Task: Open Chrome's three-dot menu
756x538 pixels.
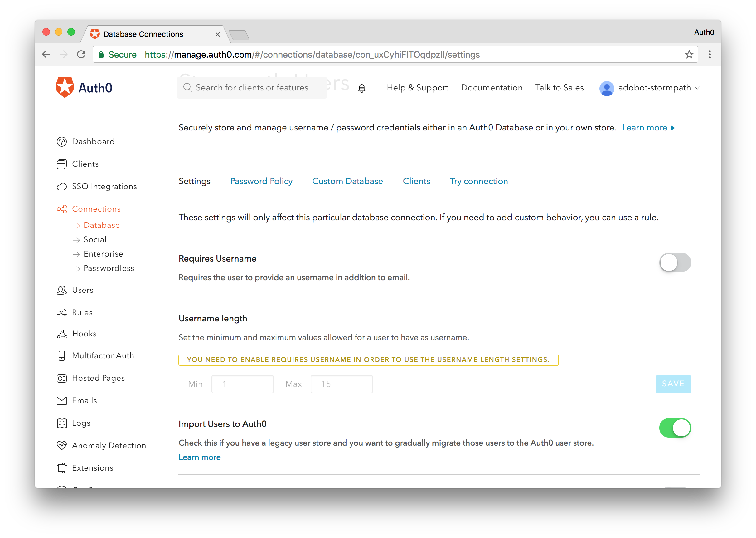Action: 710,54
